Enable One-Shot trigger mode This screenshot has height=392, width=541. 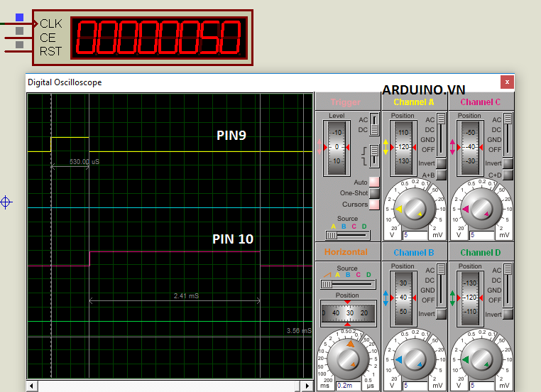click(x=374, y=193)
